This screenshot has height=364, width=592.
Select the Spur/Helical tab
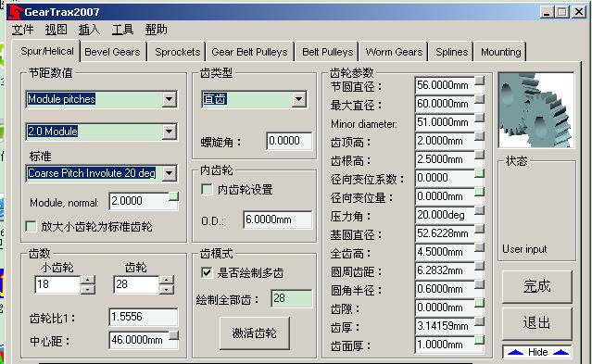[x=47, y=51]
